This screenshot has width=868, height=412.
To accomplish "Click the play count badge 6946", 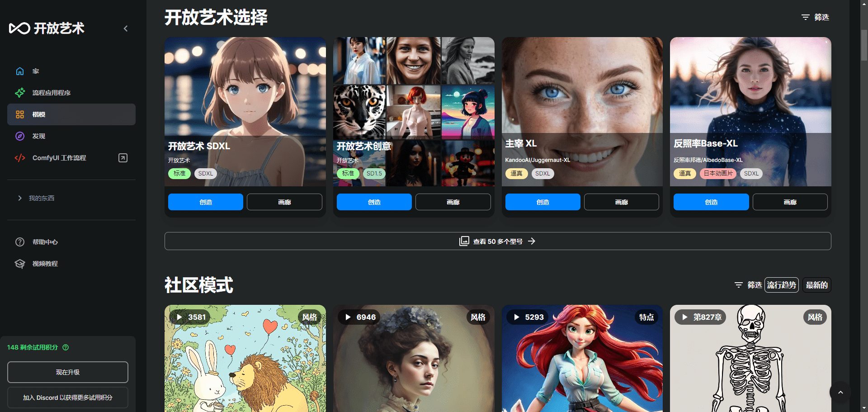I will pyautogui.click(x=360, y=317).
